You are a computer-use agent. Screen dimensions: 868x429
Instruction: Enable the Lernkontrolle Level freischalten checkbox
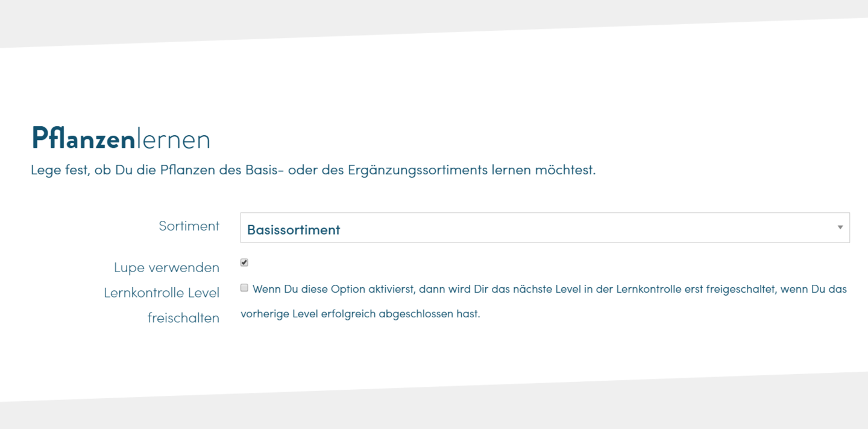(x=244, y=288)
